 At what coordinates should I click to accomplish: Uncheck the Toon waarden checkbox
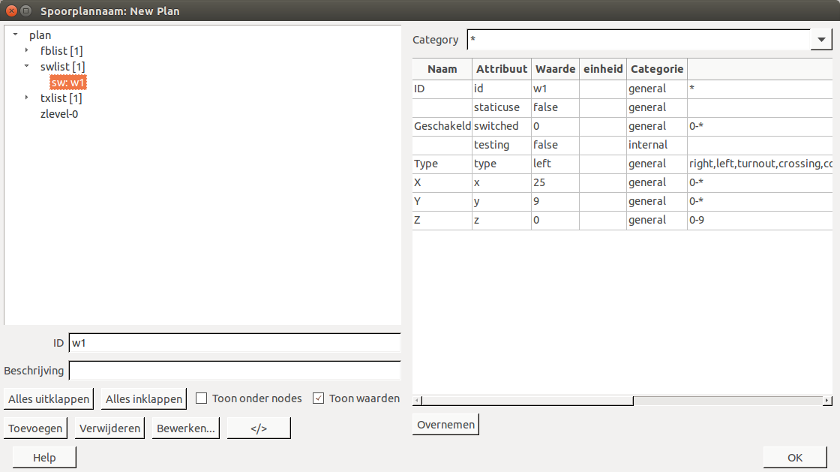(x=319, y=398)
